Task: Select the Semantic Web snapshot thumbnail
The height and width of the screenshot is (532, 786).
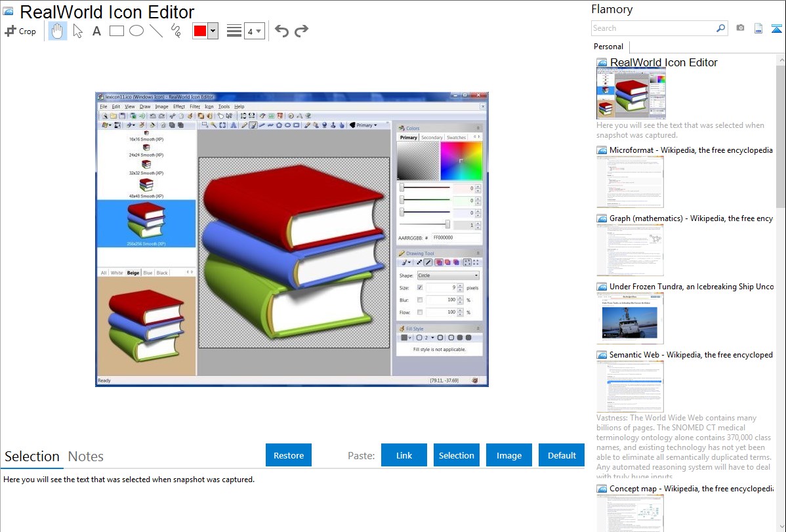Action: coord(630,386)
